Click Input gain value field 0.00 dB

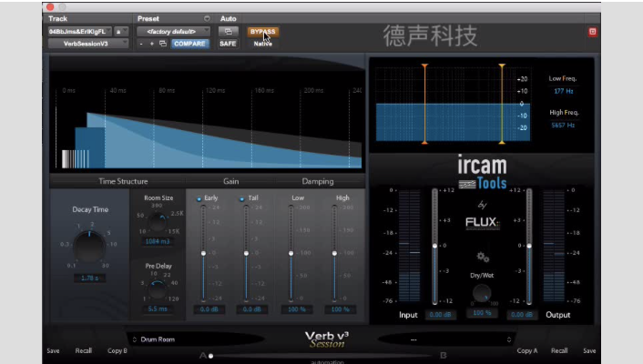pyautogui.click(x=441, y=315)
